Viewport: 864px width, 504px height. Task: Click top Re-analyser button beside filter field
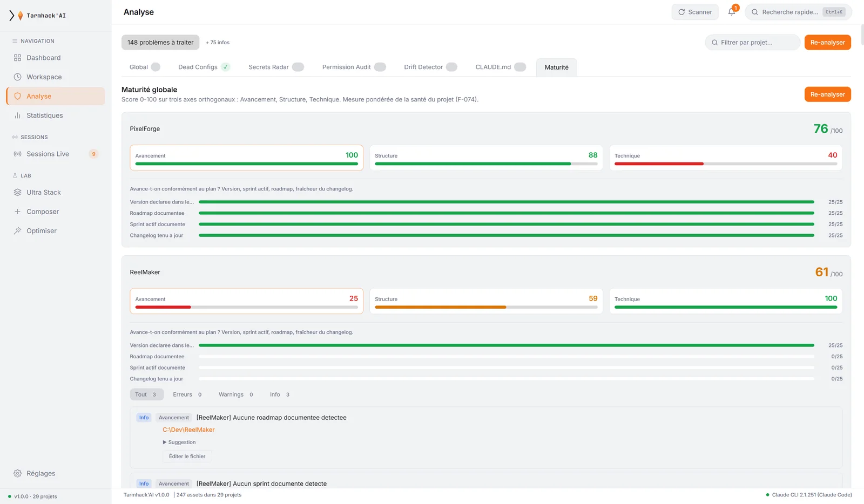coord(827,43)
